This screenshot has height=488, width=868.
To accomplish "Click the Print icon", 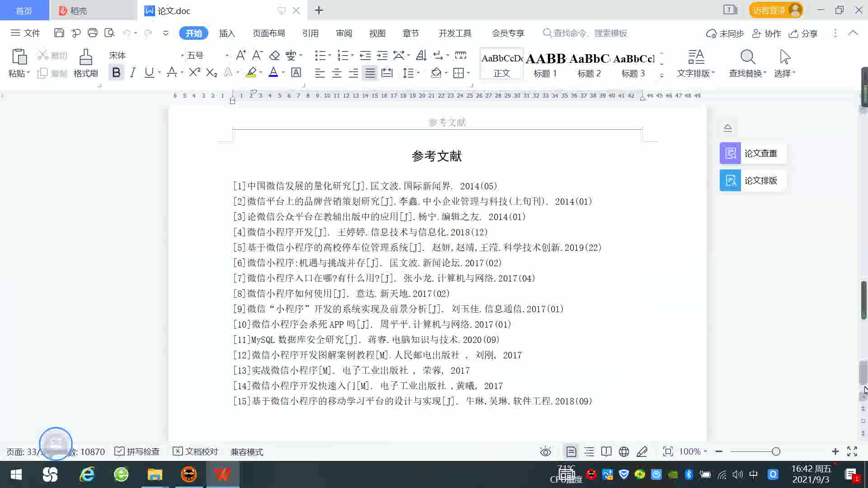I will (x=93, y=33).
